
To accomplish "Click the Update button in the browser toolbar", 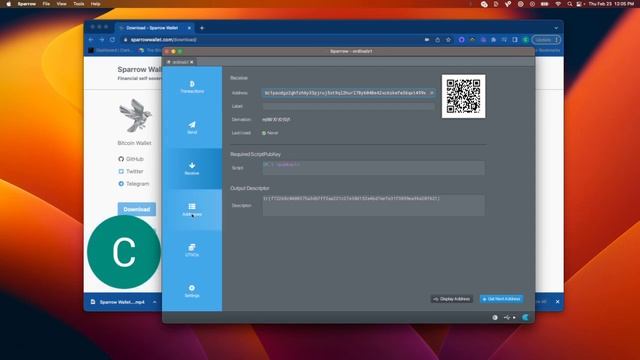I will click(546, 40).
